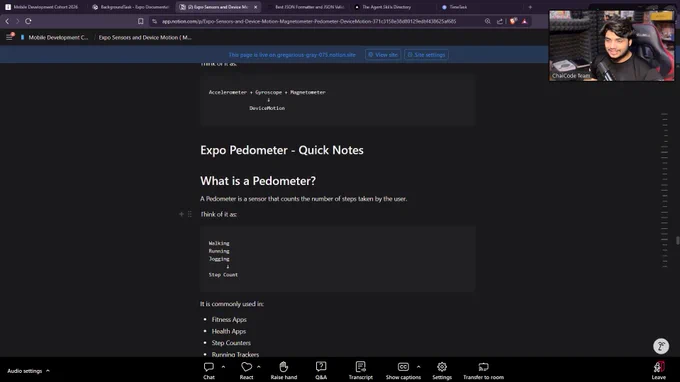The image size is (680, 382).
Task: Click Transfer to room
Action: [x=483, y=371]
